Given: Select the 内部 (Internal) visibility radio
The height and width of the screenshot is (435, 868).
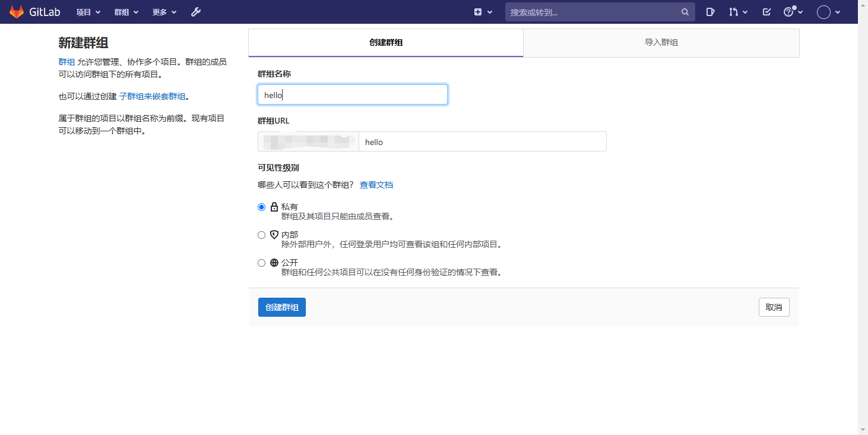Looking at the screenshot, I should 262,235.
